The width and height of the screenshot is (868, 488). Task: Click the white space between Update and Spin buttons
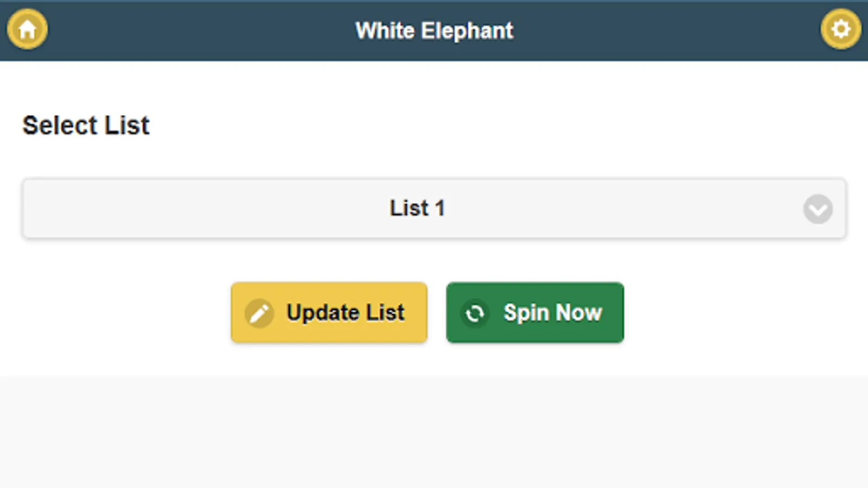point(437,313)
